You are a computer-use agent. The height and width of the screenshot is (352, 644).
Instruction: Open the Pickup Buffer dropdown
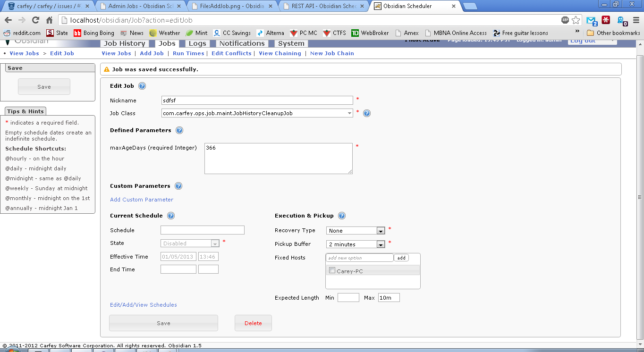click(381, 244)
